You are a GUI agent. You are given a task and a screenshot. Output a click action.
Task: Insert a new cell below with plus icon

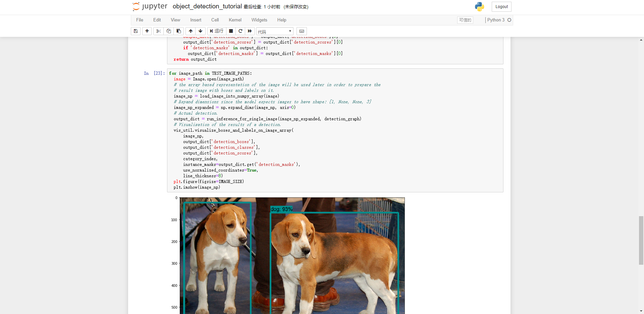147,31
